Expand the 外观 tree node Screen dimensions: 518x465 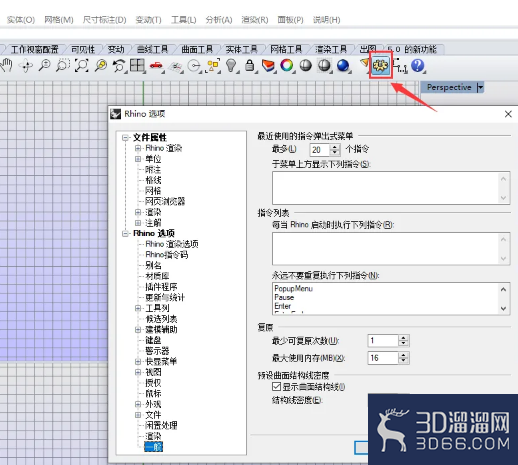pyautogui.click(x=138, y=404)
